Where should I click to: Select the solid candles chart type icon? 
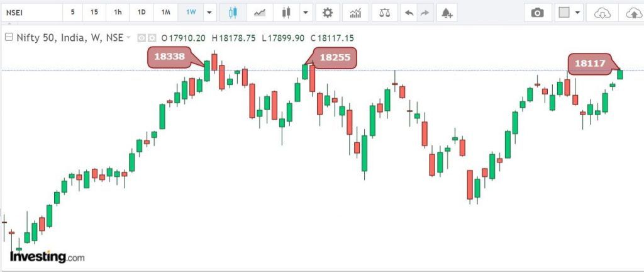[x=286, y=13]
